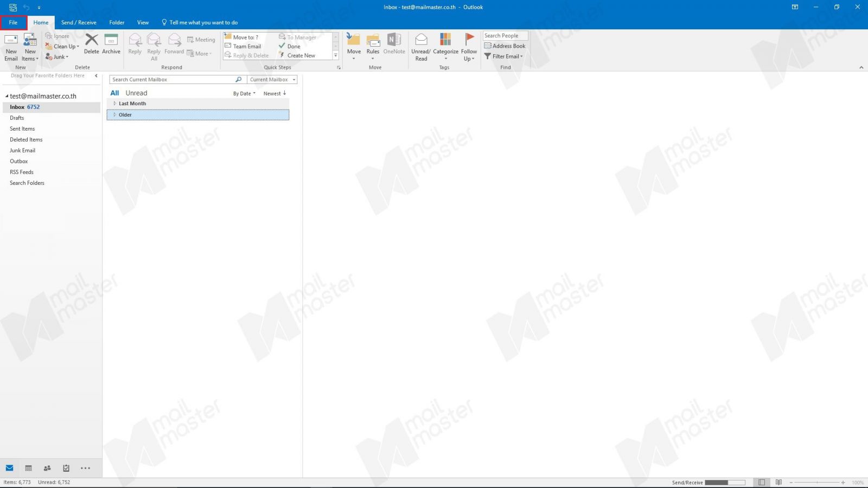
Task: Open the Folder tab
Action: click(x=117, y=23)
